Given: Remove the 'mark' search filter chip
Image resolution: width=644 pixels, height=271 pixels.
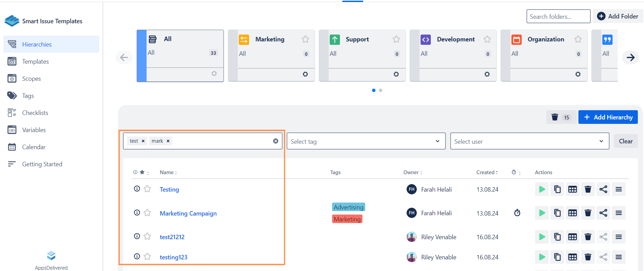Looking at the screenshot, I should [x=168, y=141].
